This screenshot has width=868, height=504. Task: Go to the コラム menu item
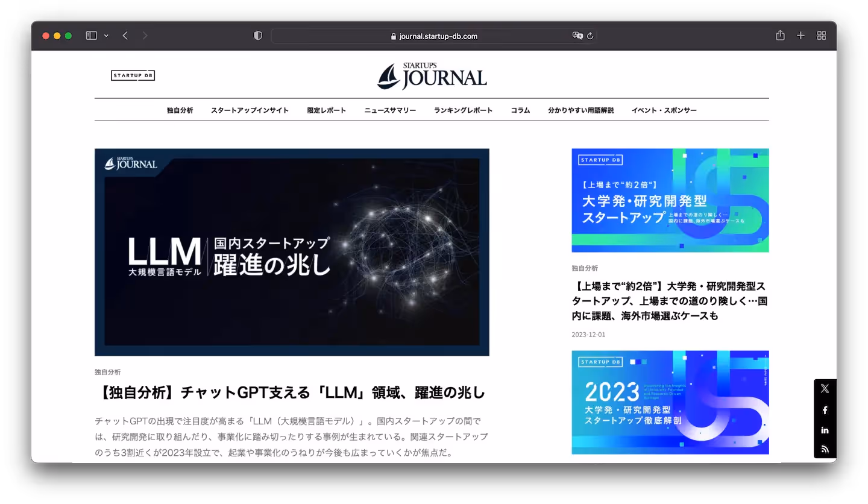(520, 110)
